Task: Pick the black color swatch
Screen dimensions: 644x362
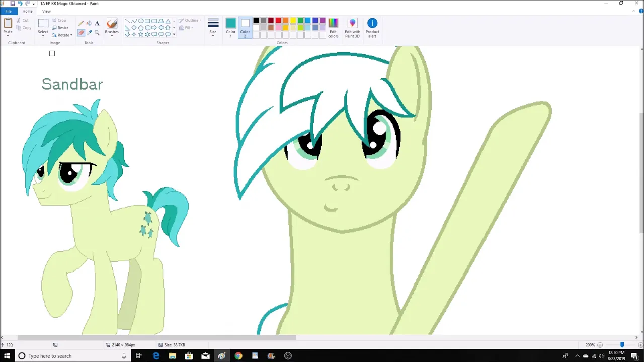Action: (256, 21)
